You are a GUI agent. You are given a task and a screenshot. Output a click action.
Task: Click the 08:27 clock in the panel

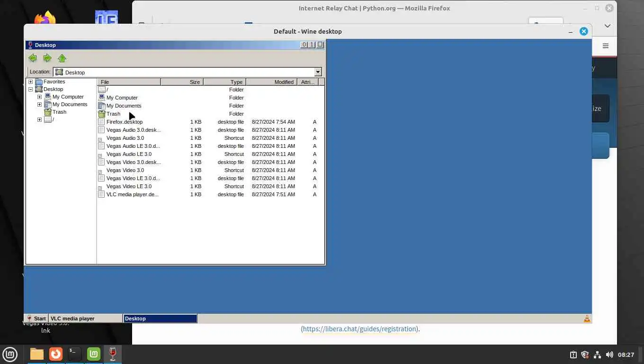(x=626, y=355)
